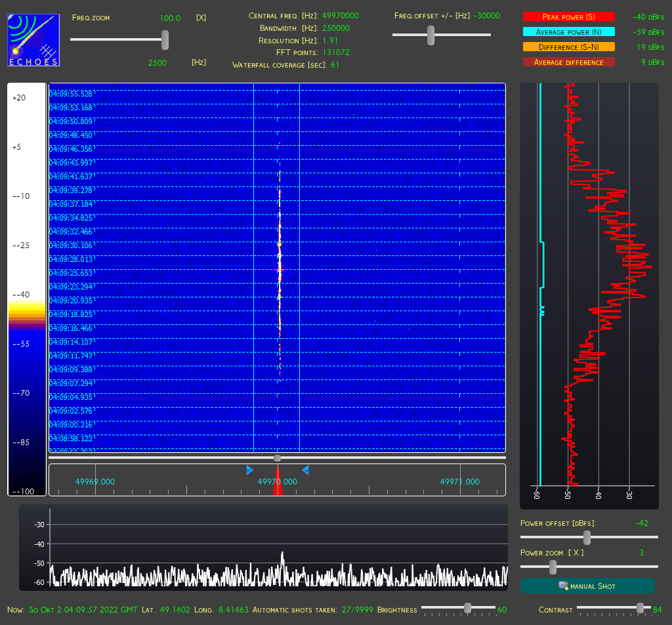Click the red center frequency pointer

278,481
